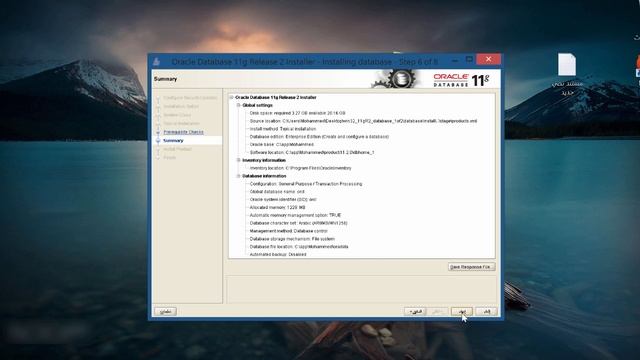Click the Oracle Database 11g logo
The image size is (640, 360).
coord(461,80)
